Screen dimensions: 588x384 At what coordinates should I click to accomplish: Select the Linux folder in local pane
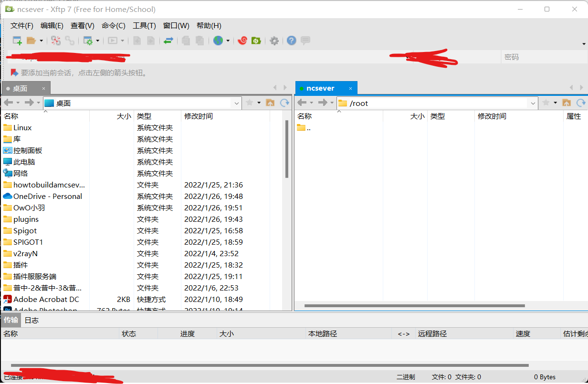tap(22, 127)
